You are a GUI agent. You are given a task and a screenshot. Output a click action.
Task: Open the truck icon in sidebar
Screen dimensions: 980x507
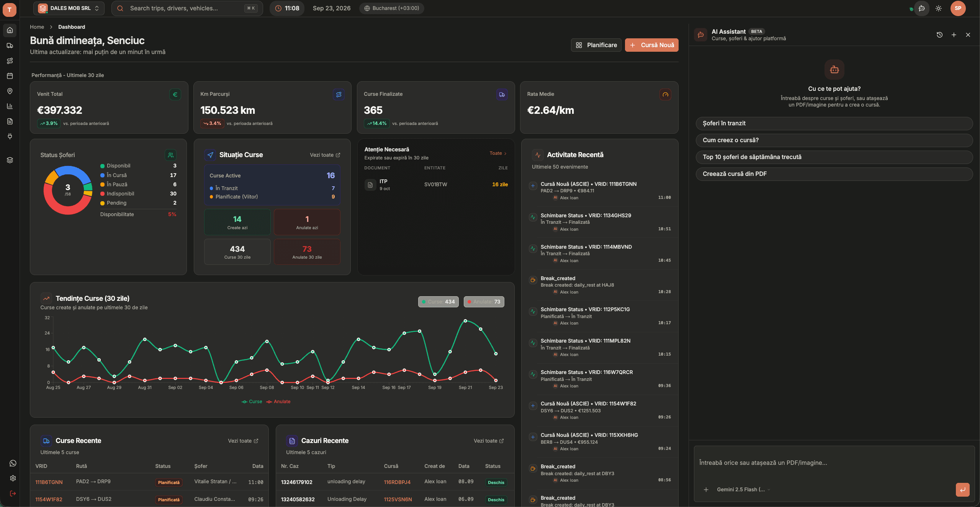pyautogui.click(x=10, y=46)
